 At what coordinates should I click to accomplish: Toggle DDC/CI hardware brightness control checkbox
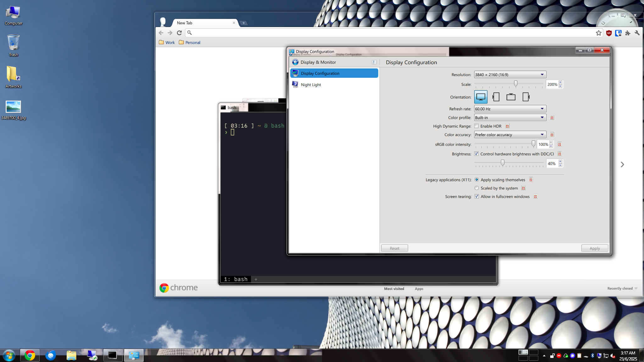coord(477,154)
